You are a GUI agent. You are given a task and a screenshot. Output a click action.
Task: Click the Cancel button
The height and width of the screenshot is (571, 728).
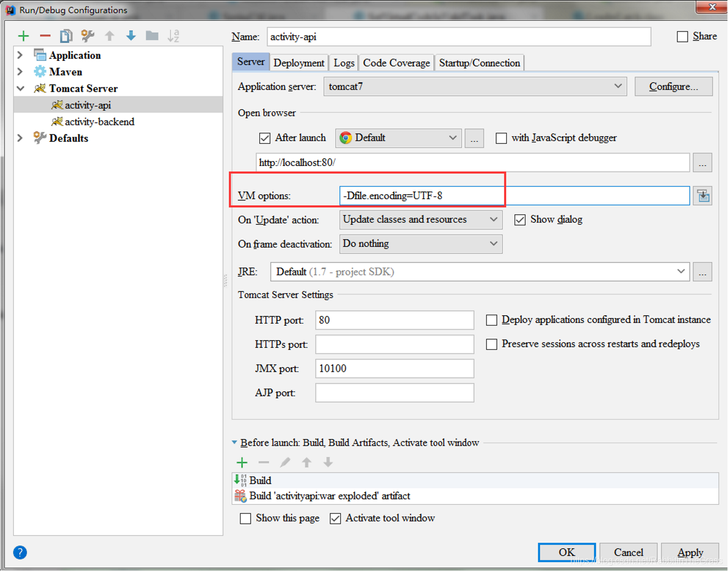[628, 552]
